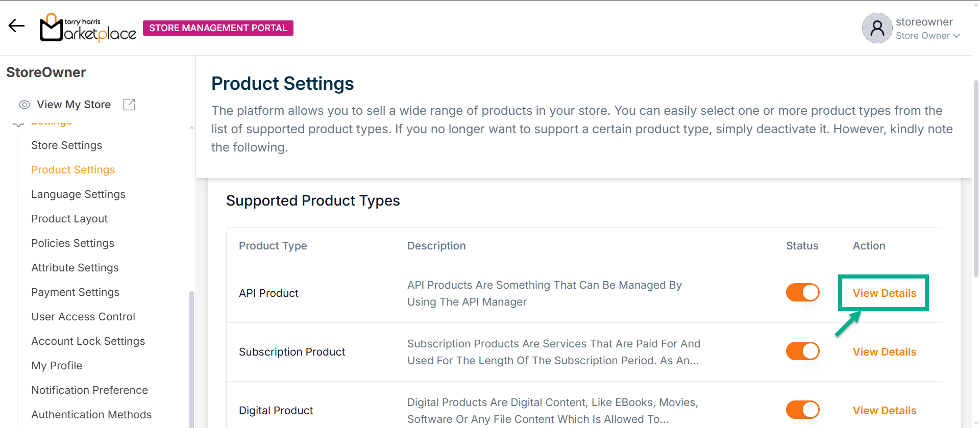Click the partially hidden Settings gear icon

pyautogui.click(x=18, y=124)
